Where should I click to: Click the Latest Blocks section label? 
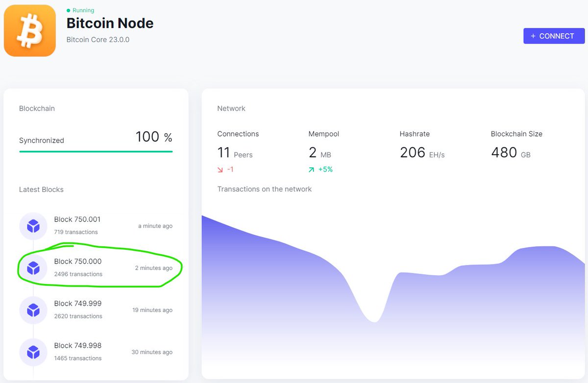coord(41,190)
